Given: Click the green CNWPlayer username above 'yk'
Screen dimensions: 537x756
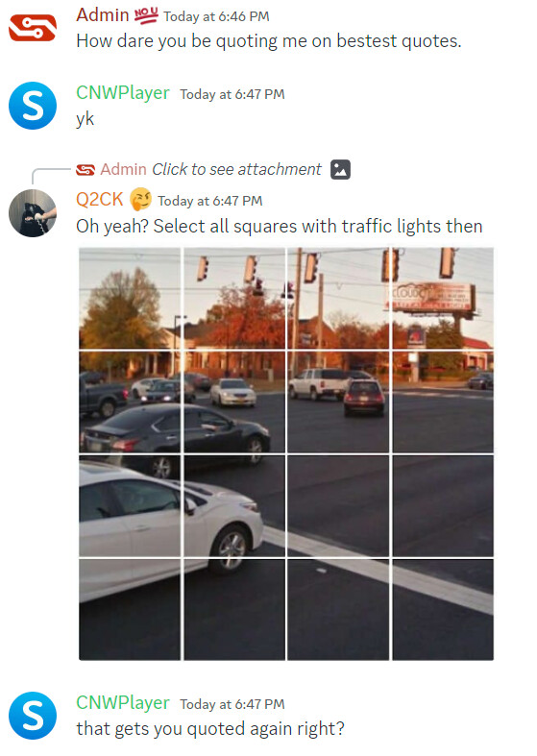Looking at the screenshot, I should pyautogui.click(x=123, y=92).
